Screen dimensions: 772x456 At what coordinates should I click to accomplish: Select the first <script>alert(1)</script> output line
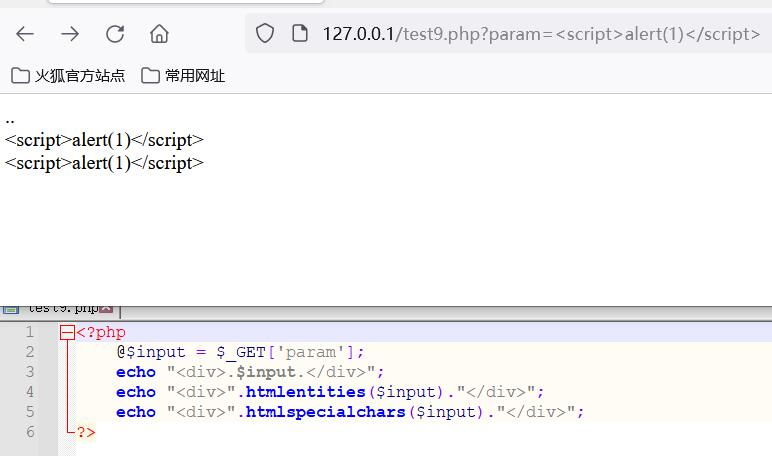pos(104,140)
